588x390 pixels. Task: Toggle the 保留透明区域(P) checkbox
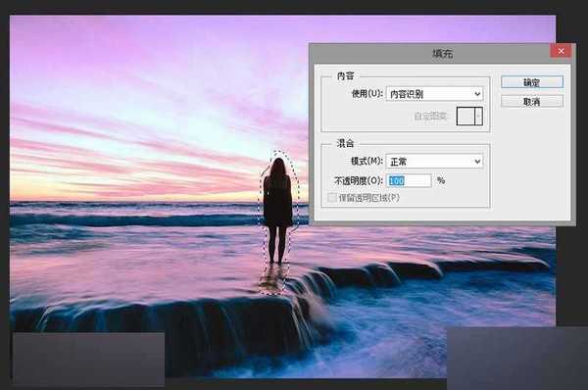332,198
